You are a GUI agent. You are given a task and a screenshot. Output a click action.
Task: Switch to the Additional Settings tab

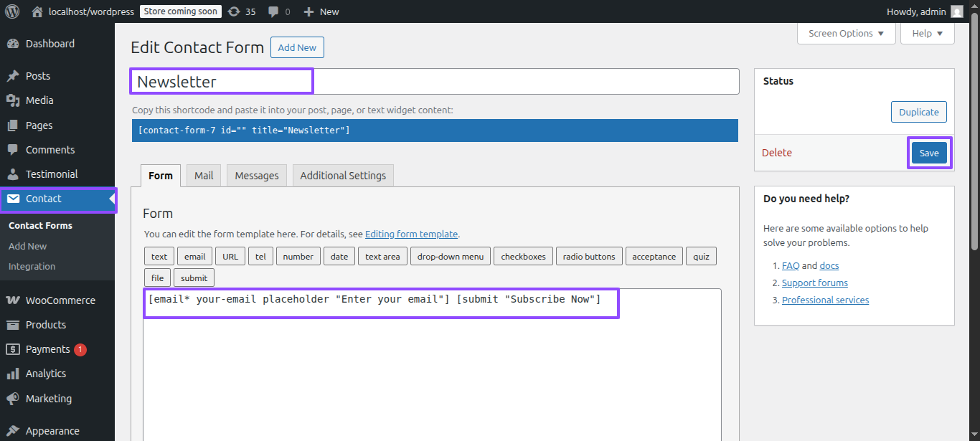343,176
